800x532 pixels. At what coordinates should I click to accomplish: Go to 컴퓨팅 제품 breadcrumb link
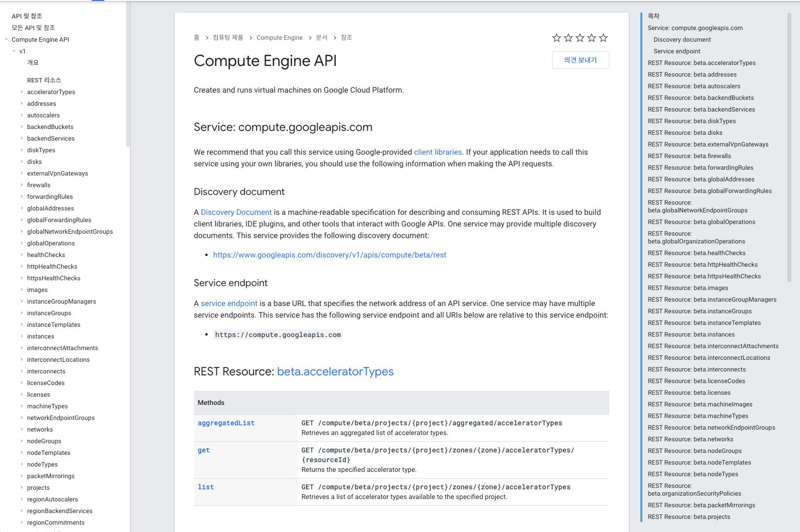pyautogui.click(x=228, y=38)
